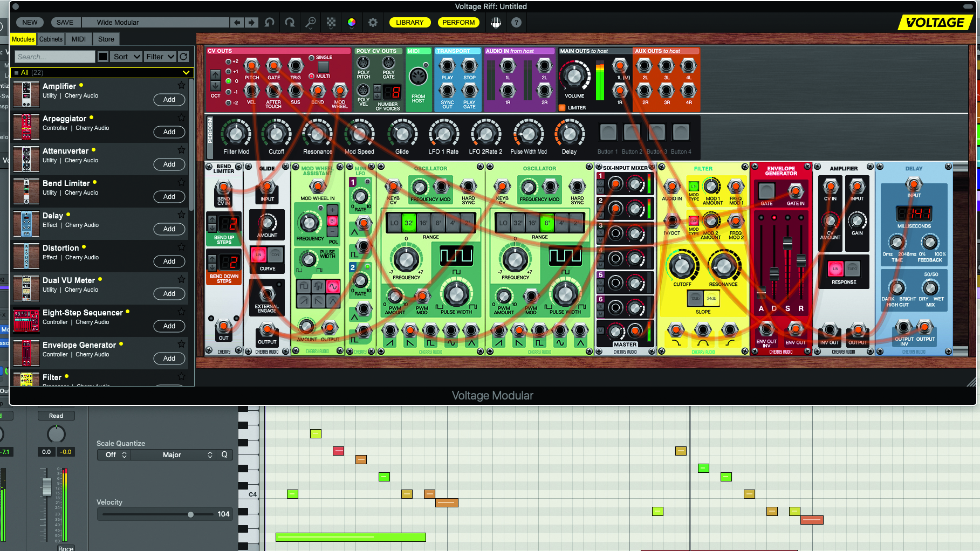Load previous preset with left arrow

point(237,22)
